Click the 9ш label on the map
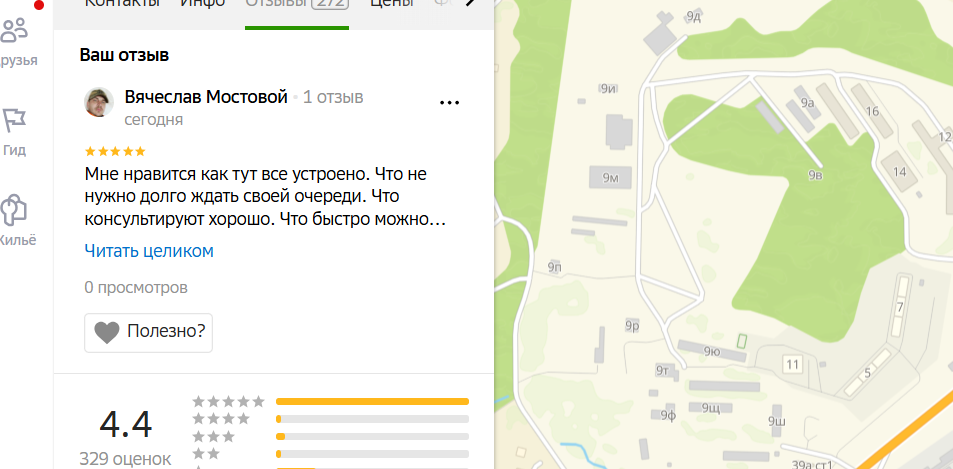 (x=777, y=422)
